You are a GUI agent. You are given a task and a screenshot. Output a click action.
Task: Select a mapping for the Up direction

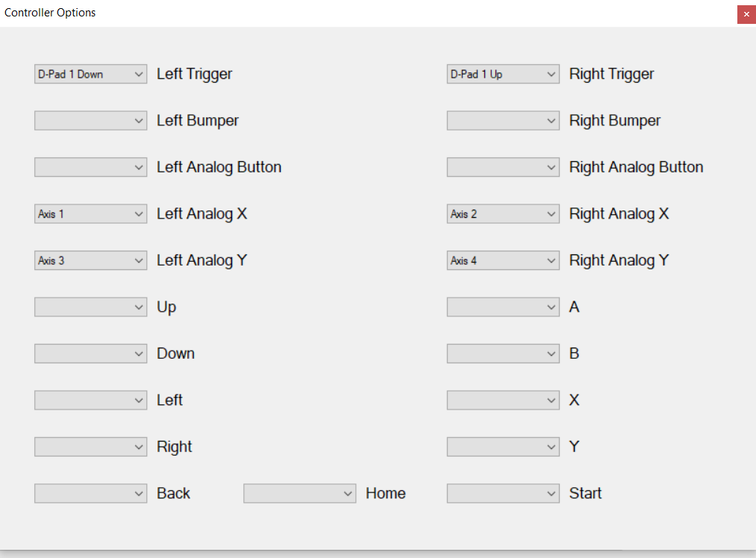point(90,307)
